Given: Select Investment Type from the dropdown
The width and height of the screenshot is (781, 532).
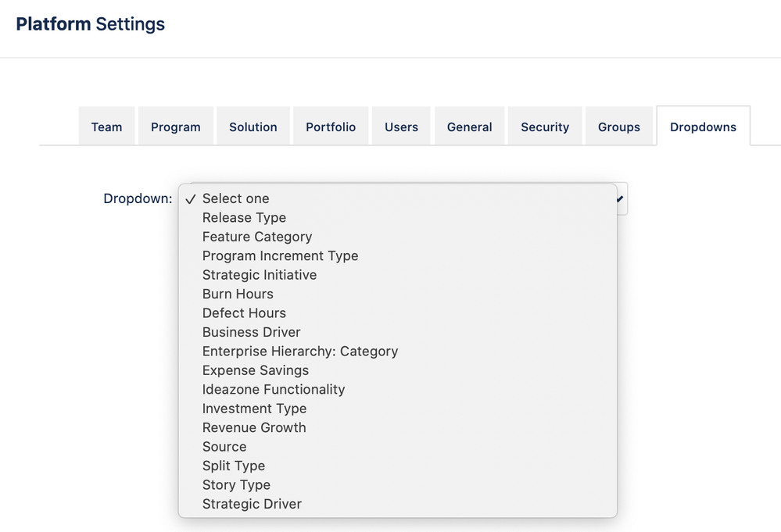Looking at the screenshot, I should [x=254, y=409].
